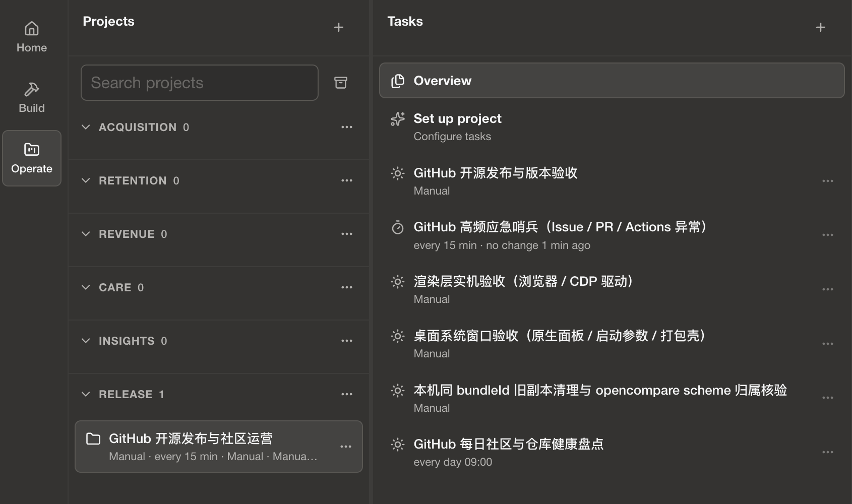Click 'every 15 min · no change 1 min ago' text
The width and height of the screenshot is (852, 504).
click(502, 245)
